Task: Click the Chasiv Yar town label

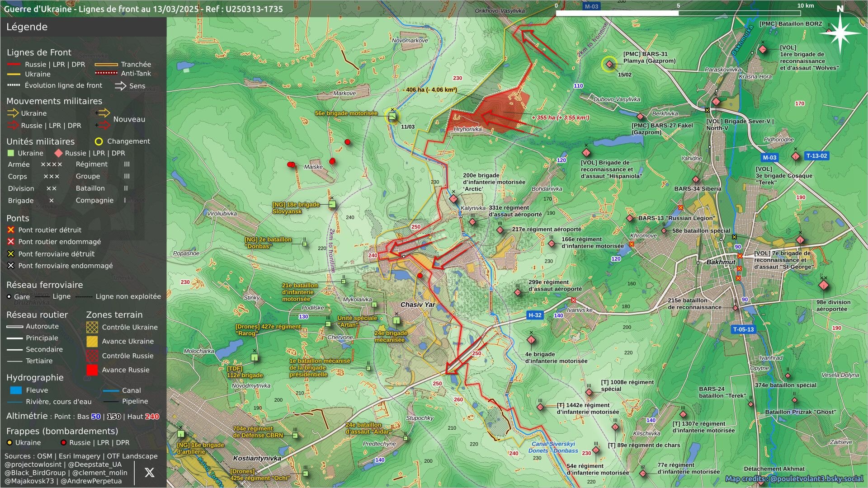Action: (418, 305)
